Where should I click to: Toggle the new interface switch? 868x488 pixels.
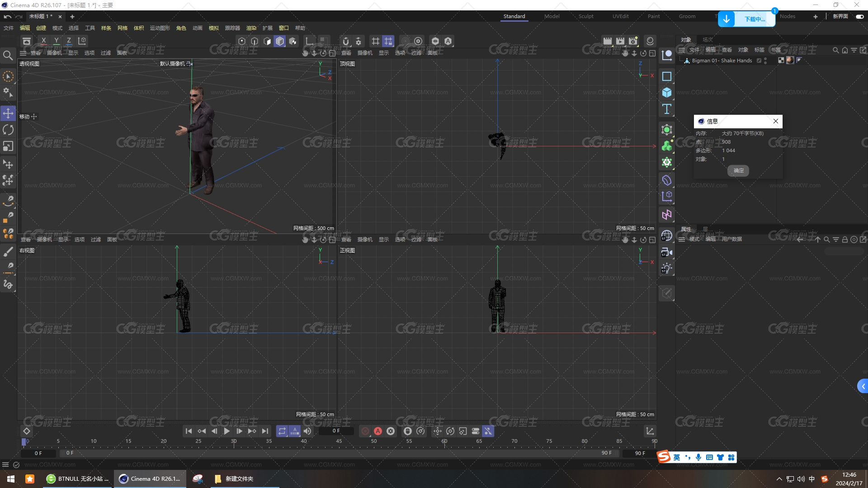(859, 16)
